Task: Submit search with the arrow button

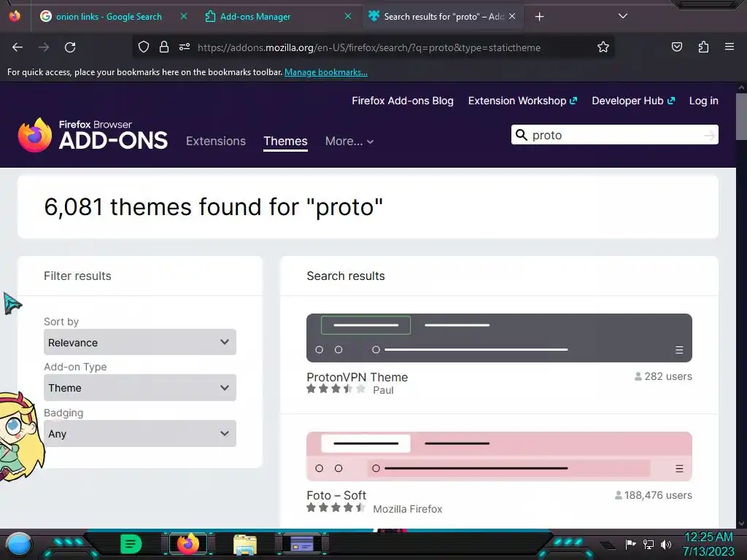Action: pos(709,135)
